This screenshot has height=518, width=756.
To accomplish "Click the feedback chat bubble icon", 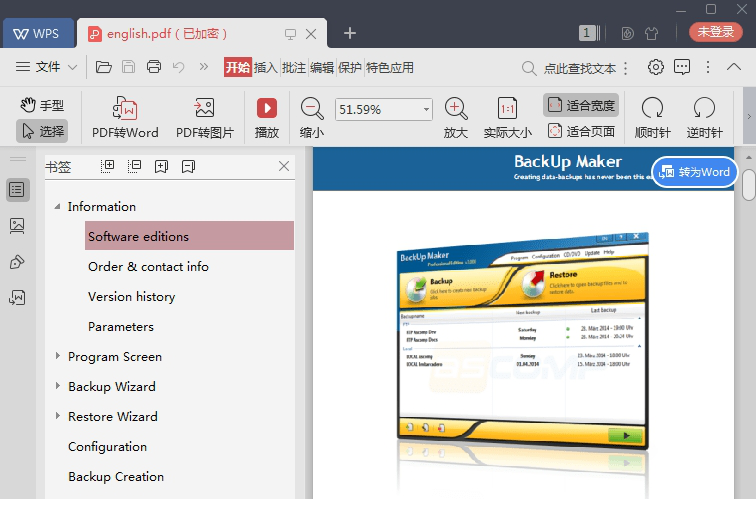I will (682, 67).
